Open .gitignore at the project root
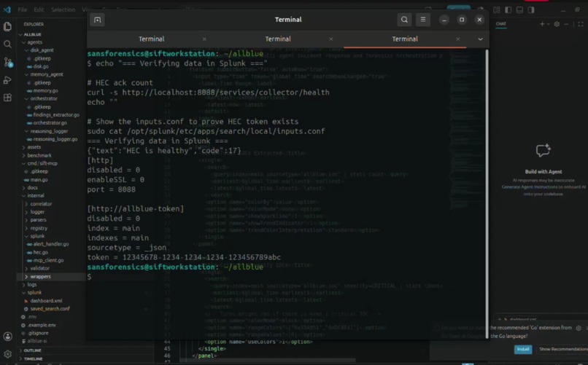Viewport: 588px width, 365px height. 38,333
